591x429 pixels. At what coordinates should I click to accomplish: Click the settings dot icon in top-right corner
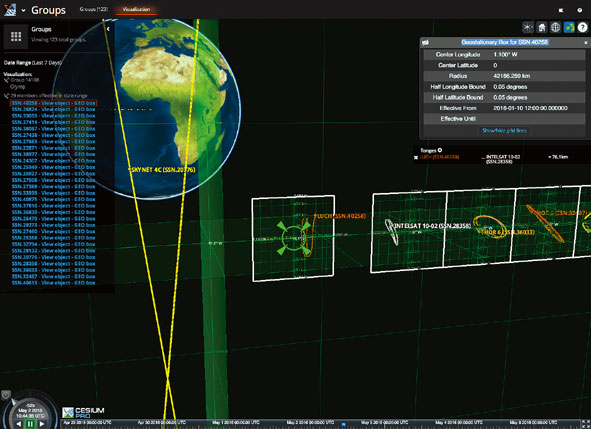click(580, 10)
